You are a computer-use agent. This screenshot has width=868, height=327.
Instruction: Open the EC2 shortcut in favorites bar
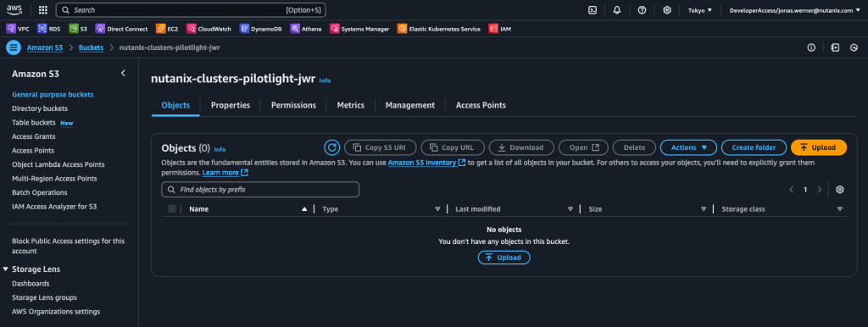click(x=167, y=29)
